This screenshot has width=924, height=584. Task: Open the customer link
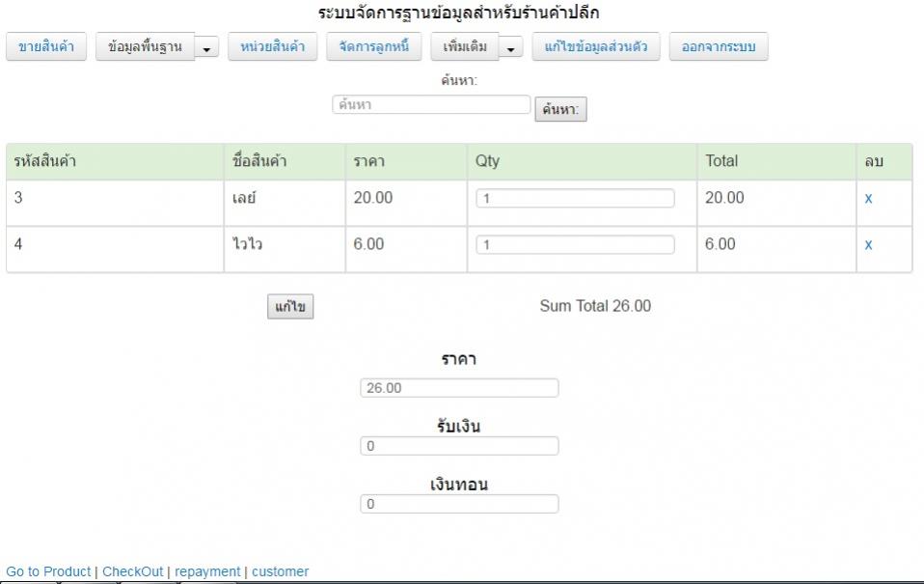pyautogui.click(x=280, y=571)
